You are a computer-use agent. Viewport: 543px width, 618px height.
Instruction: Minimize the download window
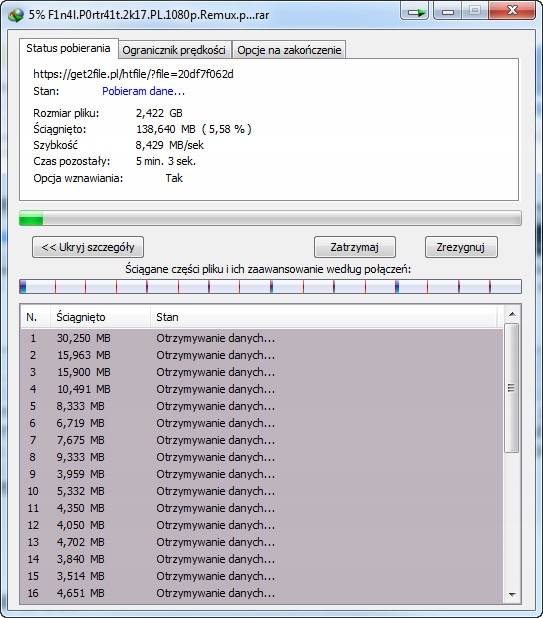pos(448,11)
